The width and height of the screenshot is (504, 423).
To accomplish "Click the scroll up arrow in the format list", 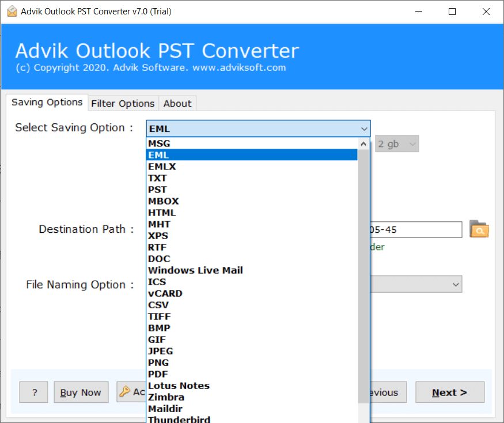I will click(x=363, y=144).
